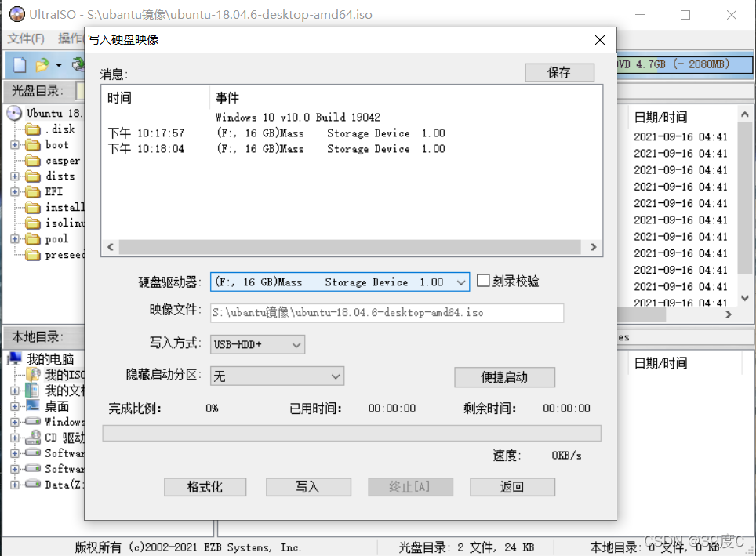Viewport: 756px width, 556px height.
Task: Click the pool folder icon
Action: pos(33,238)
